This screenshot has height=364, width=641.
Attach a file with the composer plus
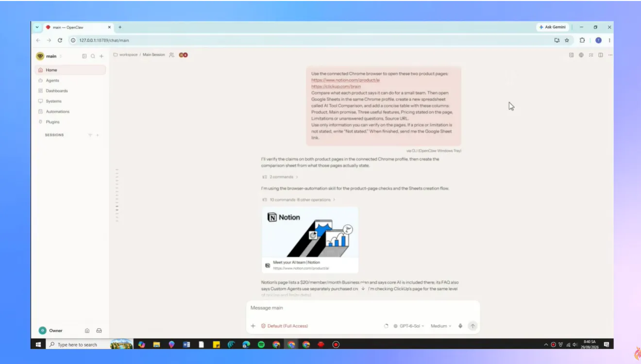point(253,326)
